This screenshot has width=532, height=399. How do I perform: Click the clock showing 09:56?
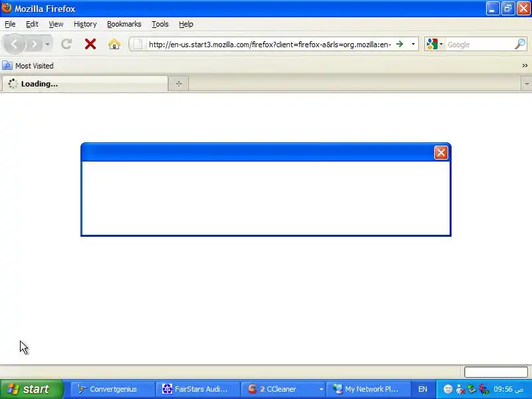pyautogui.click(x=508, y=389)
